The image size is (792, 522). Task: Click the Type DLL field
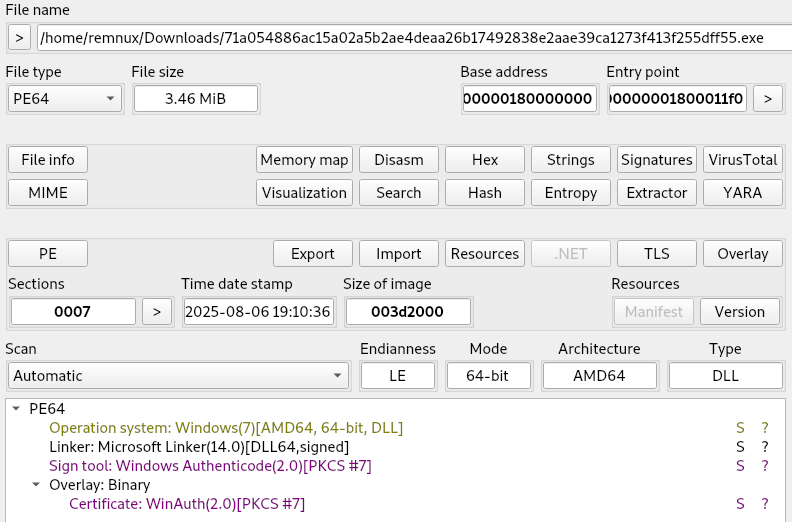(725, 375)
